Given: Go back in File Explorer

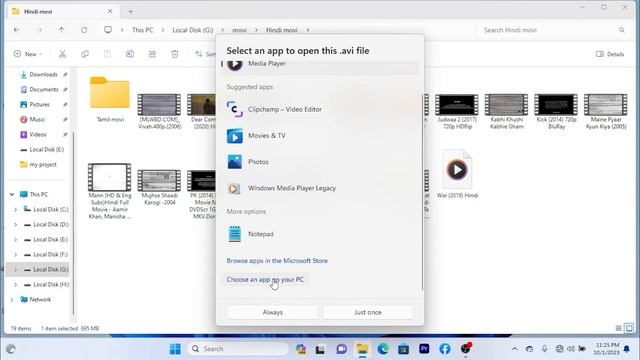Looking at the screenshot, I should [17, 30].
